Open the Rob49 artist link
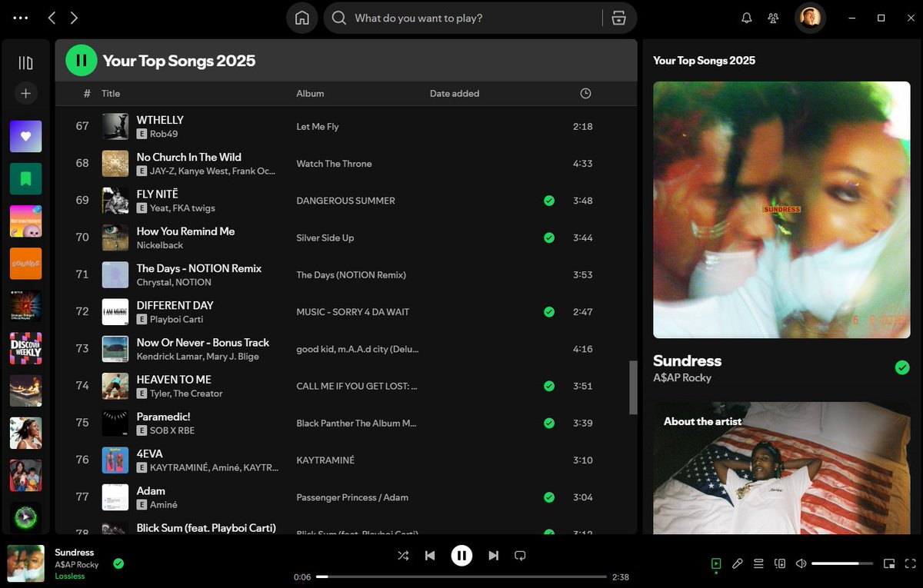The width and height of the screenshot is (923, 588). [164, 134]
